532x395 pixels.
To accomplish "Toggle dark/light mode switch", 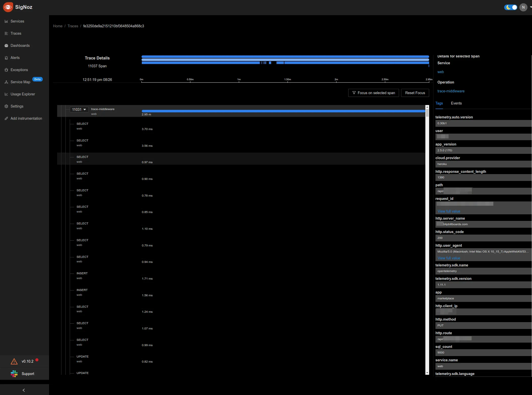I will [510, 7].
